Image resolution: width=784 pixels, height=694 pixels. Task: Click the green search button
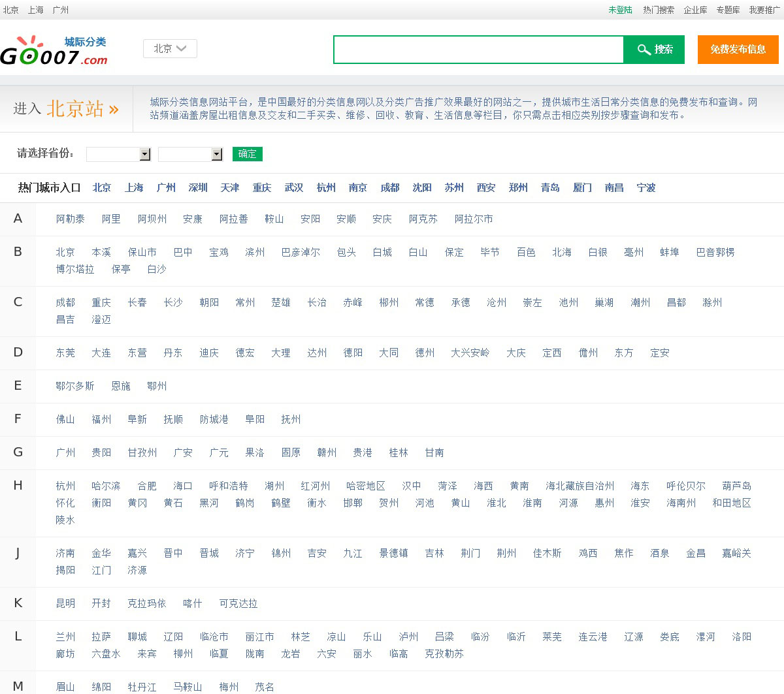point(654,50)
